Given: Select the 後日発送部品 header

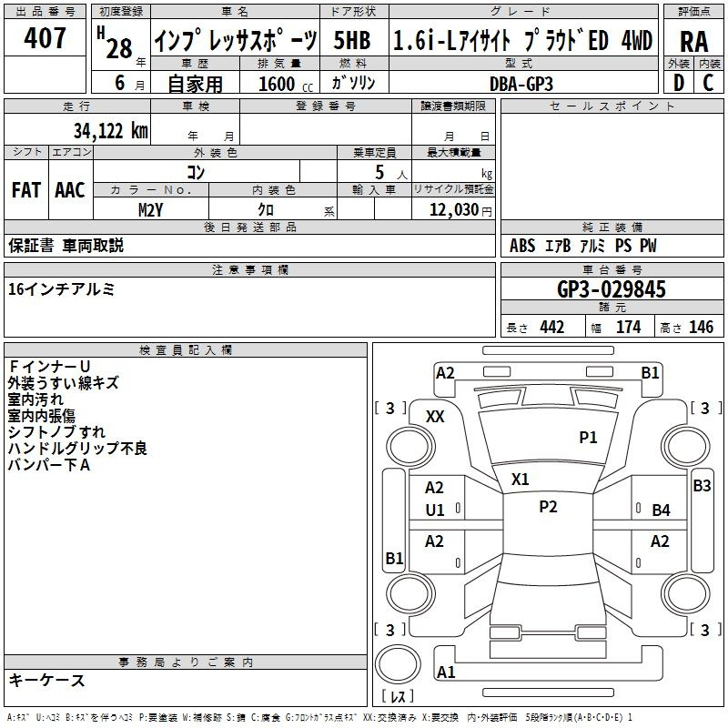Looking at the screenshot, I should coord(250,227).
